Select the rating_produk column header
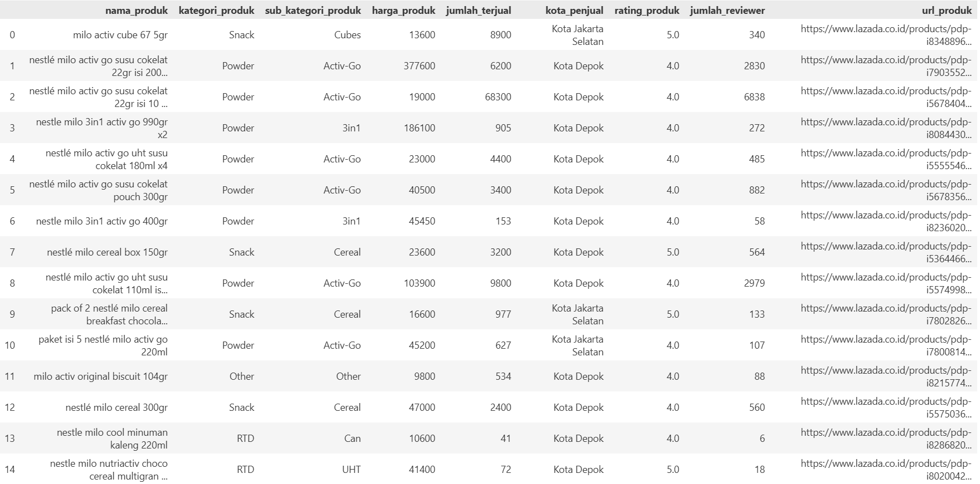This screenshot has width=980, height=484. point(647,11)
